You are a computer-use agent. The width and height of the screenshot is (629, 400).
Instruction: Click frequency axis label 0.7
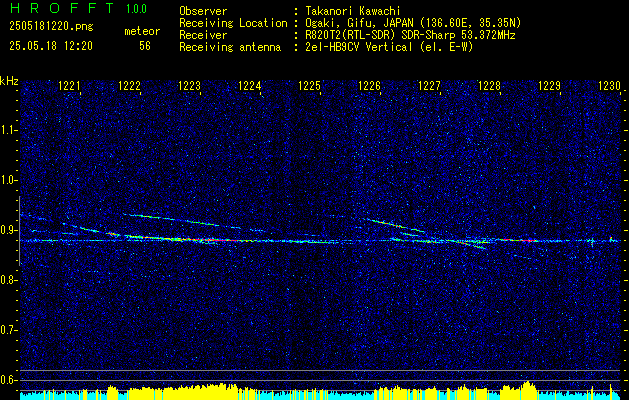point(8,330)
